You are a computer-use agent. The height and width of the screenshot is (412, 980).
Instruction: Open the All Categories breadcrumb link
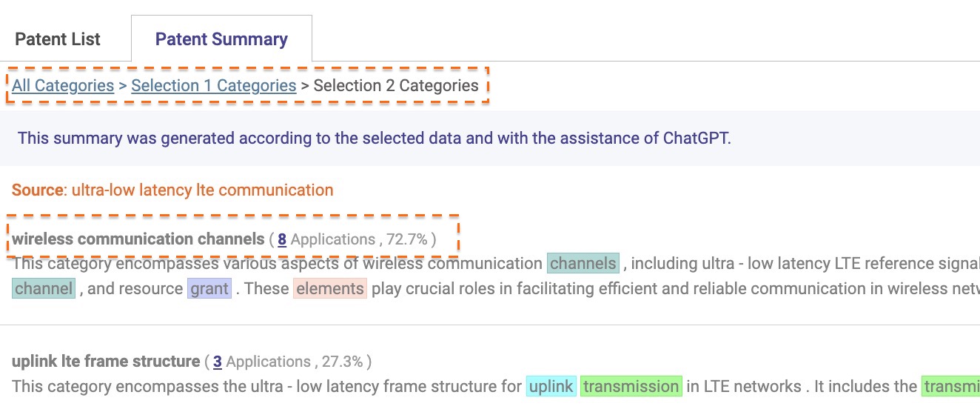coord(63,86)
